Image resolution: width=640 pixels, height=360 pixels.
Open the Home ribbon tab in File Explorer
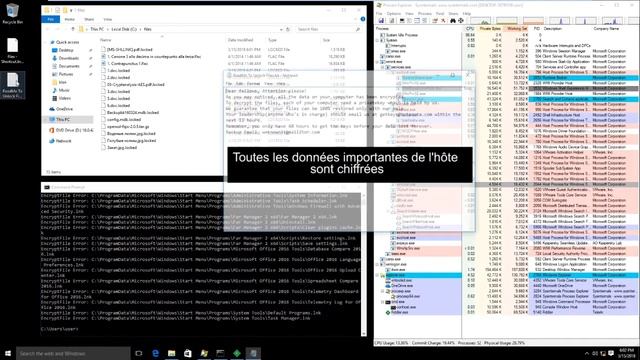coord(70,19)
